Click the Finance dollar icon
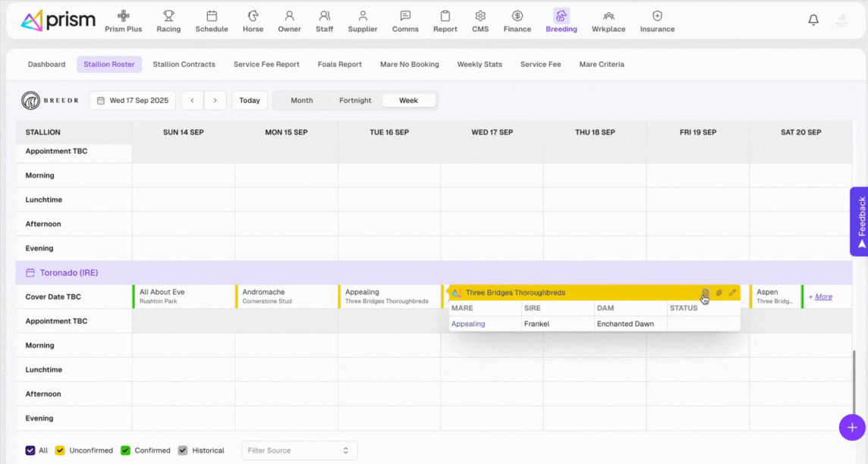The width and height of the screenshot is (868, 464). pos(517,16)
